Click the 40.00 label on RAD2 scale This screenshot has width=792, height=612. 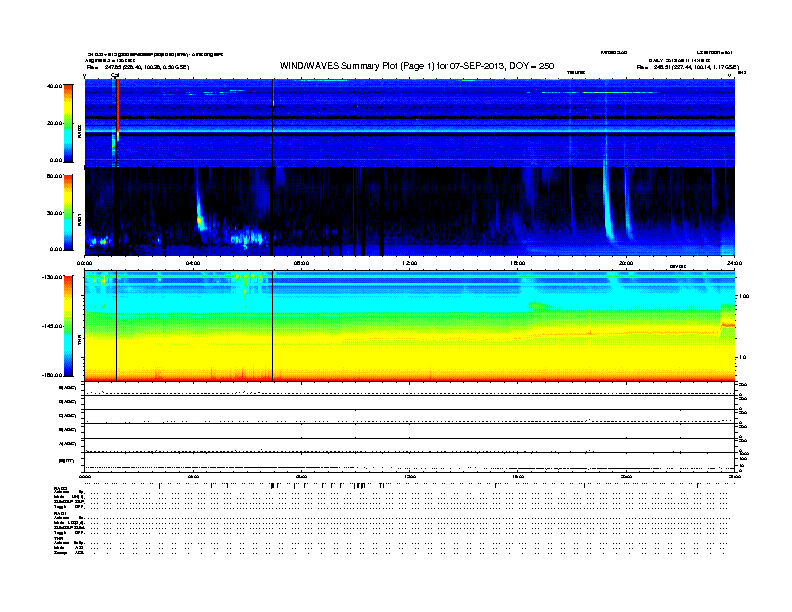click(x=55, y=86)
